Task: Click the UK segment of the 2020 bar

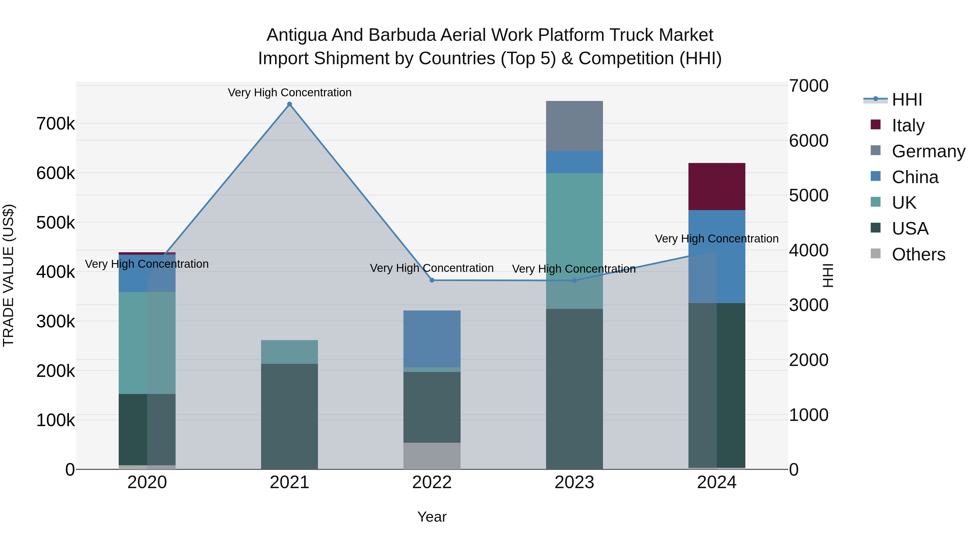Action: (x=147, y=343)
